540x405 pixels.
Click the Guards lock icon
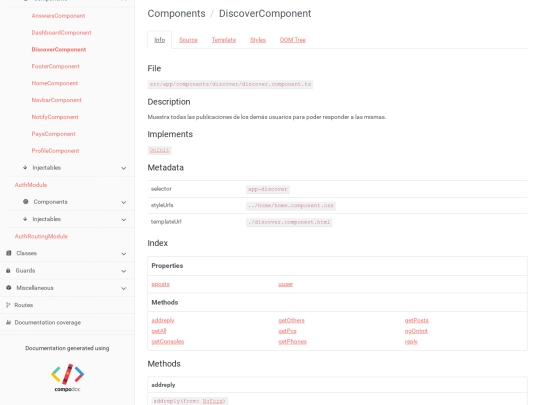click(8, 271)
